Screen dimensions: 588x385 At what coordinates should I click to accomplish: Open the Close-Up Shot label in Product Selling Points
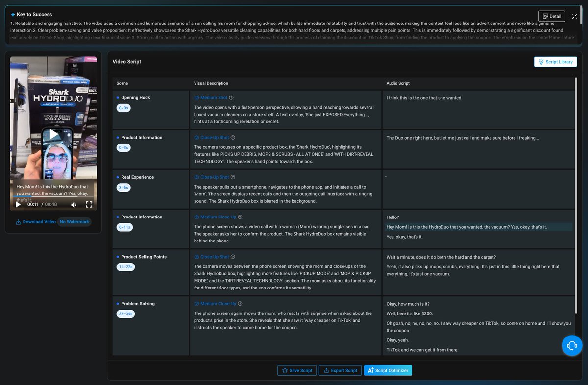pyautogui.click(x=216, y=256)
